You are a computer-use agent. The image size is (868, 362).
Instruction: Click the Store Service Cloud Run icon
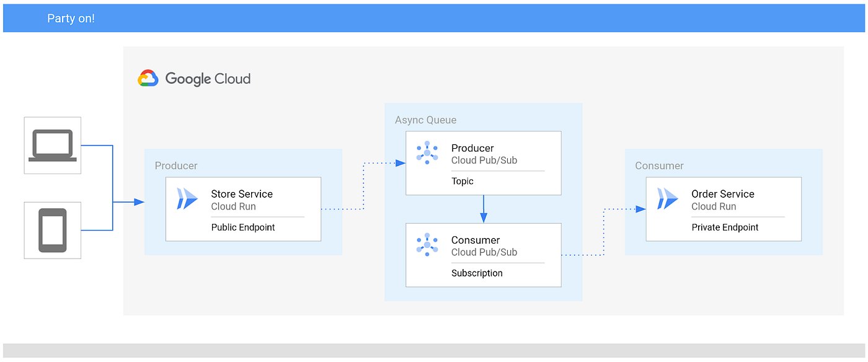[x=187, y=198]
